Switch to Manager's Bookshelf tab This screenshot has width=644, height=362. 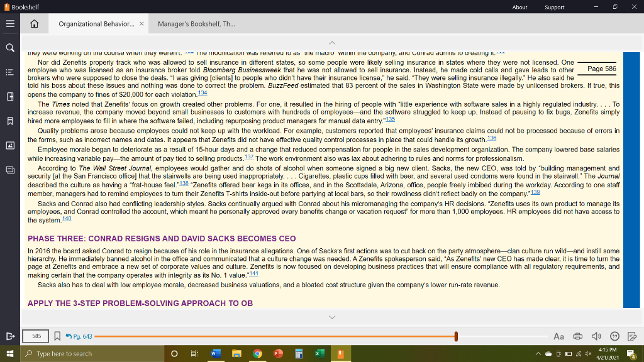[196, 24]
